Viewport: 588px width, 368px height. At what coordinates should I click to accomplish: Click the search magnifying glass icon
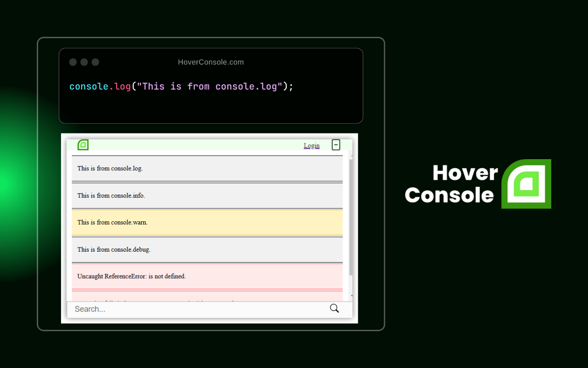point(334,308)
